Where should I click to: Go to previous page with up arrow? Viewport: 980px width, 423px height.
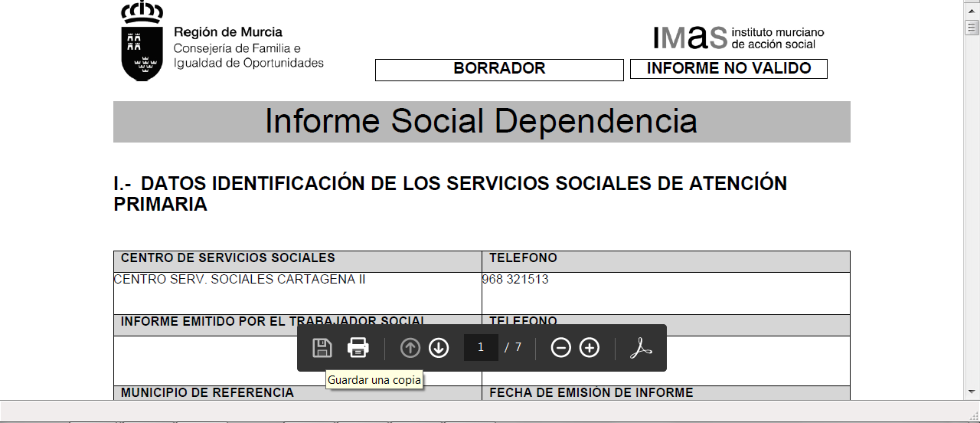pyautogui.click(x=410, y=348)
